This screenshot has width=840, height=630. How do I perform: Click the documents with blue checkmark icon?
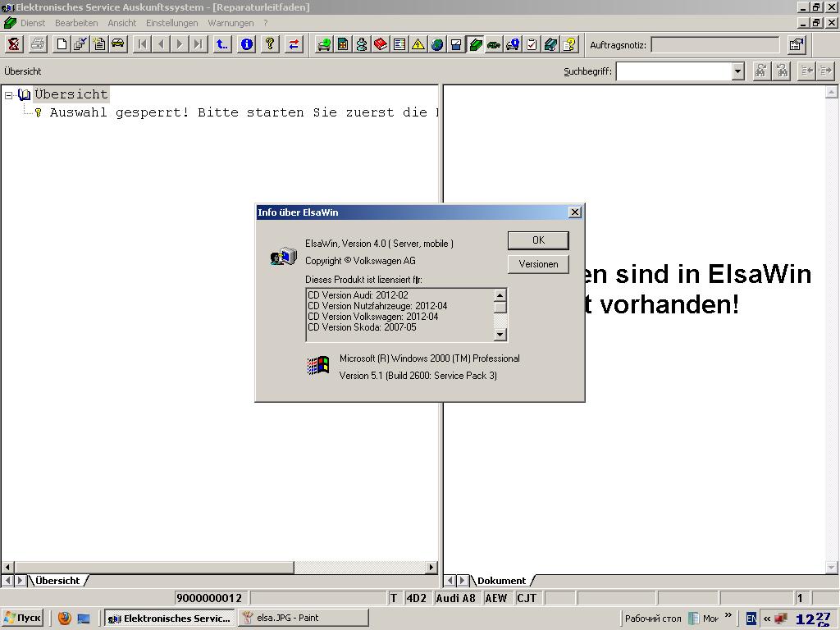point(80,44)
